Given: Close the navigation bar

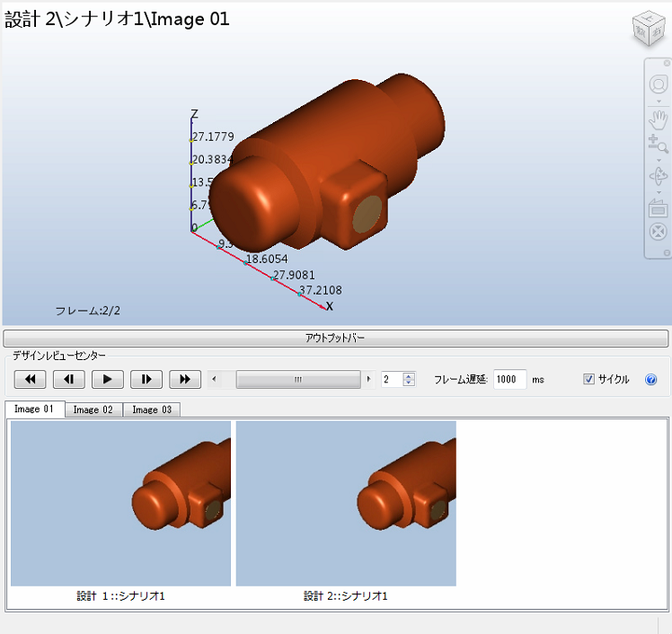Looking at the screenshot, I should pos(667,64).
